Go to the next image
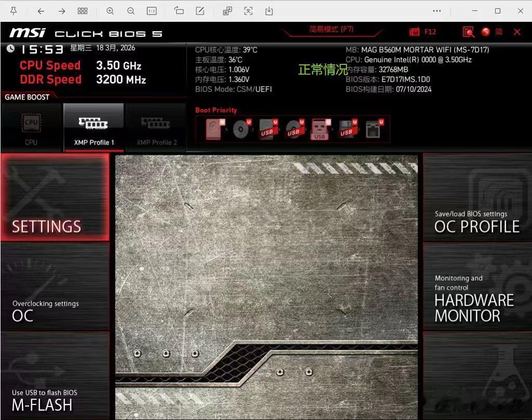The image size is (532, 420). pyautogui.click(x=61, y=11)
